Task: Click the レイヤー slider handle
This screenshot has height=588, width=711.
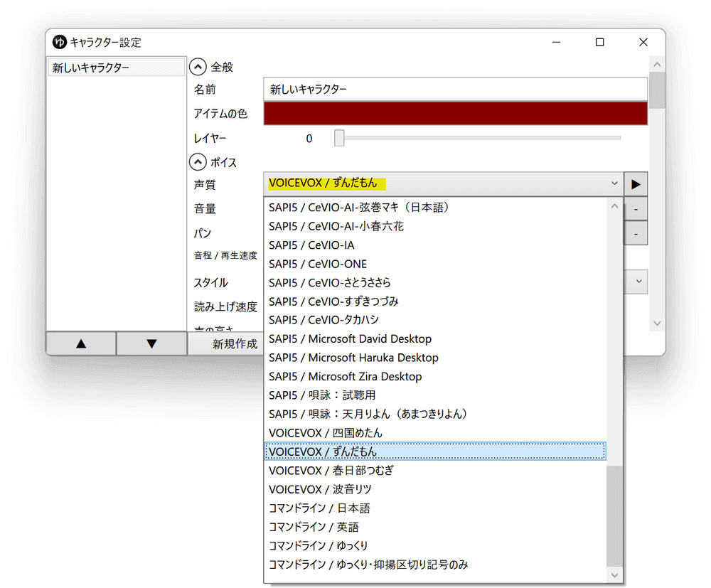Action: click(338, 138)
